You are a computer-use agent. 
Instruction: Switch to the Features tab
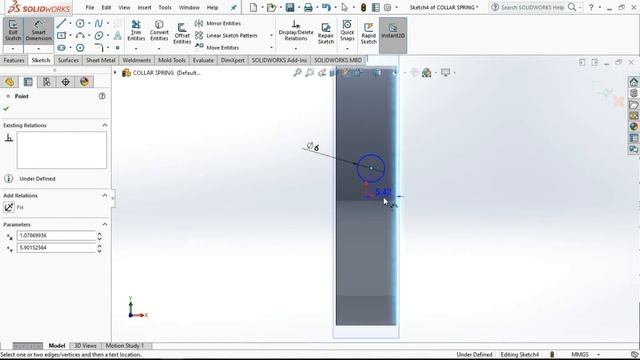(x=14, y=60)
